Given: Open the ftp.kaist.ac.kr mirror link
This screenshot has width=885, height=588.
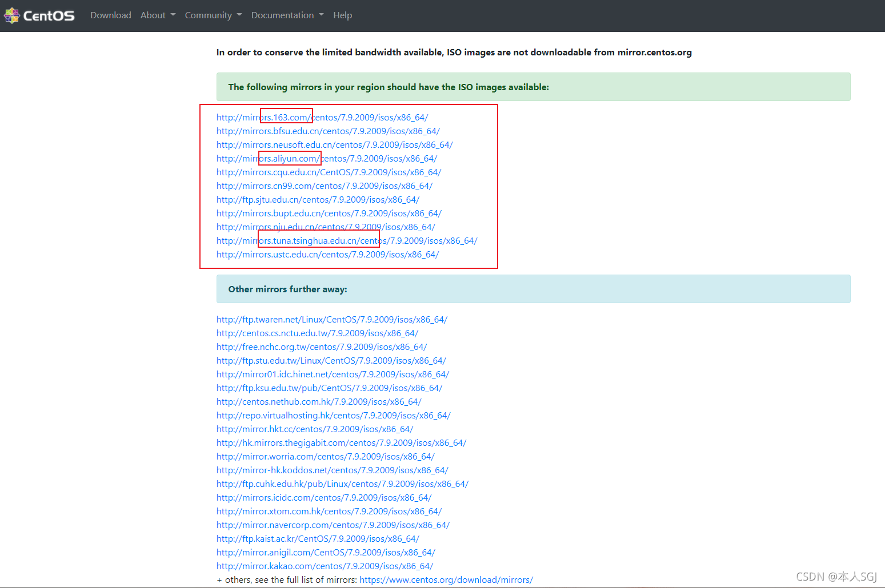Looking at the screenshot, I should (318, 539).
